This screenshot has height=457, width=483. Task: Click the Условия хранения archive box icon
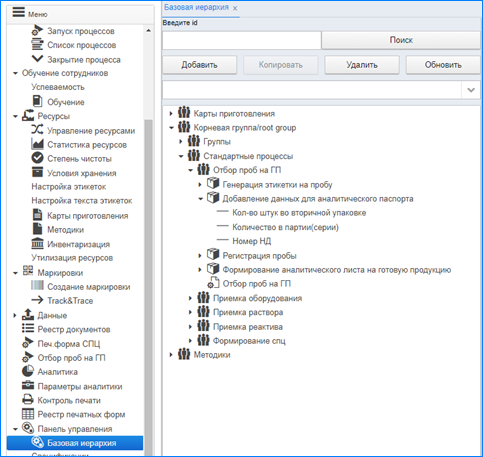tap(37, 172)
